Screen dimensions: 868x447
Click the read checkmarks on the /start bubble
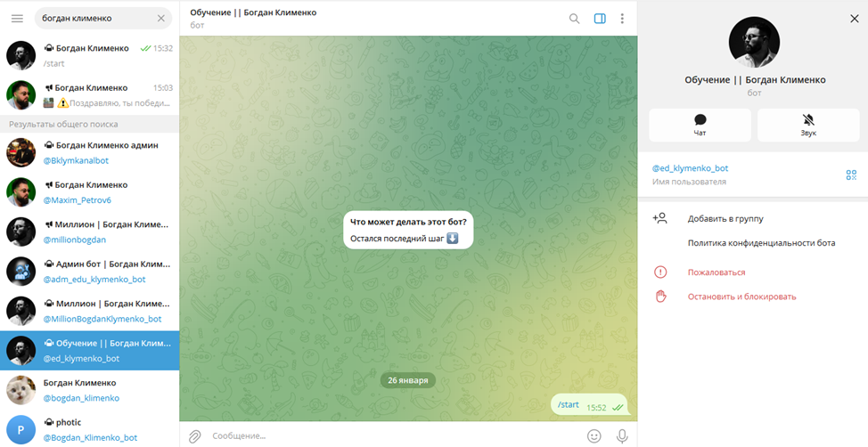[618, 408]
